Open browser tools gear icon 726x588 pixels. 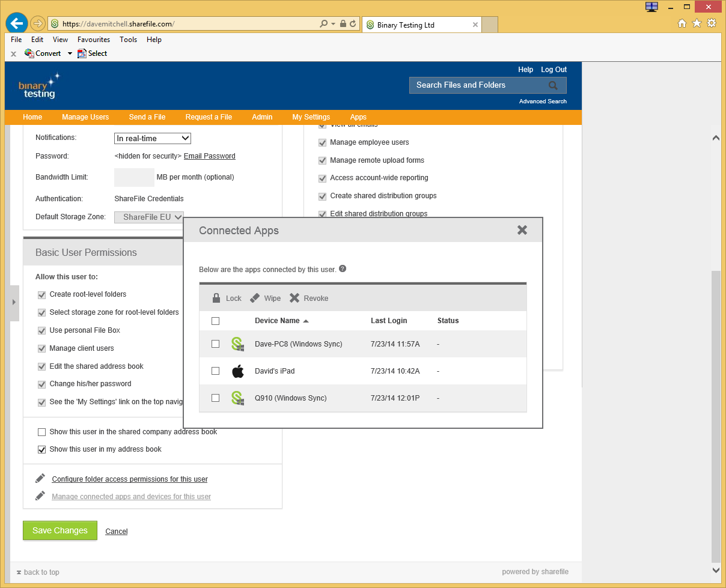(712, 23)
